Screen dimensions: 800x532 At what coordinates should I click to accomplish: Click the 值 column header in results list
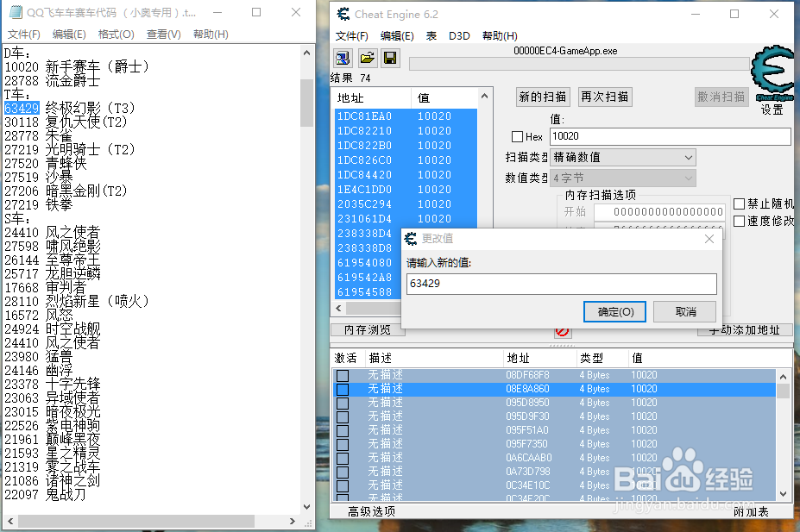[x=444, y=97]
